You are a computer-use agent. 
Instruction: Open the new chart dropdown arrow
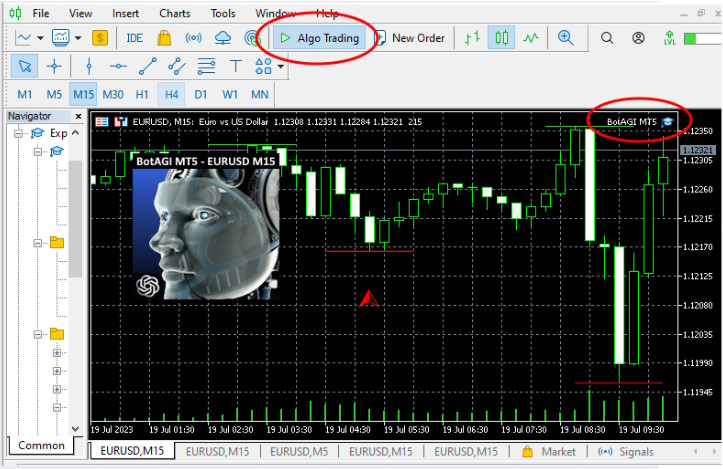pyautogui.click(x=41, y=38)
